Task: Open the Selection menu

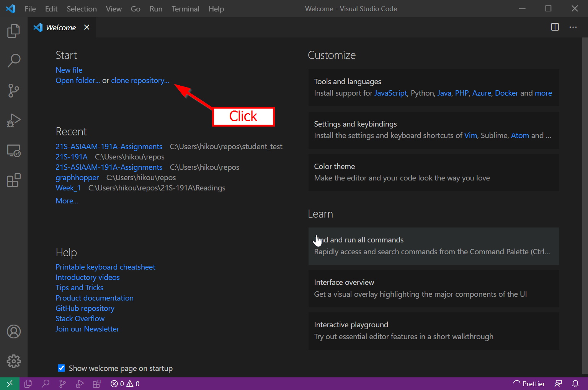Action: 82,9
